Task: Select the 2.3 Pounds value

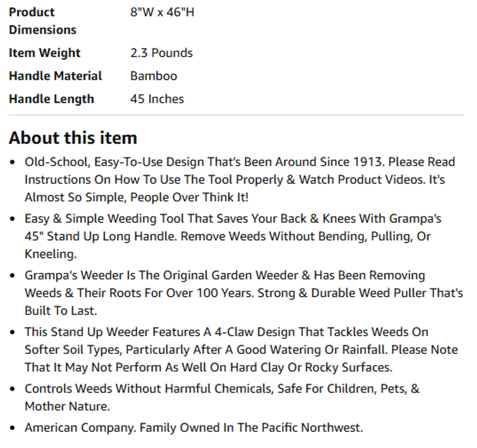Action: click(162, 53)
